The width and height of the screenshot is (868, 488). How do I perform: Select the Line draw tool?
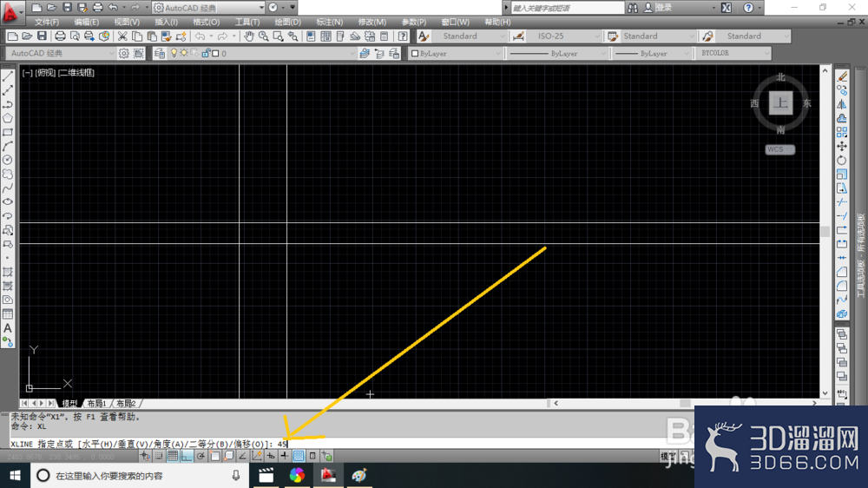(x=8, y=76)
